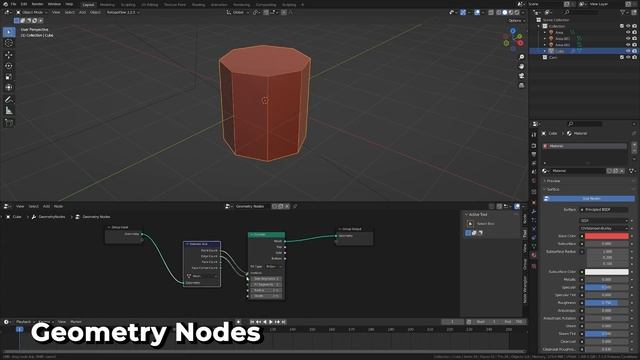Select the Material slot in the list
Screen dimensions: 640x360
click(584, 146)
